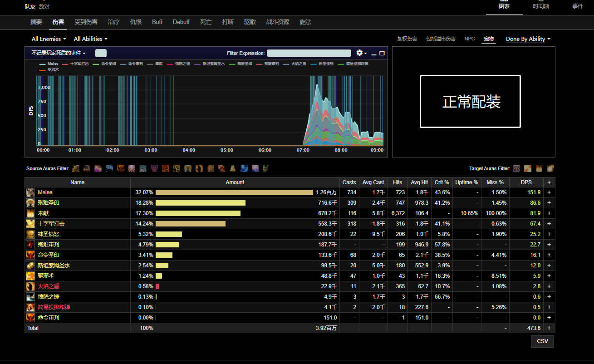Viewport: 594px width, 364px height.
Task: Click the box beside 不记录玩家死后的事件
Action: 101,53
